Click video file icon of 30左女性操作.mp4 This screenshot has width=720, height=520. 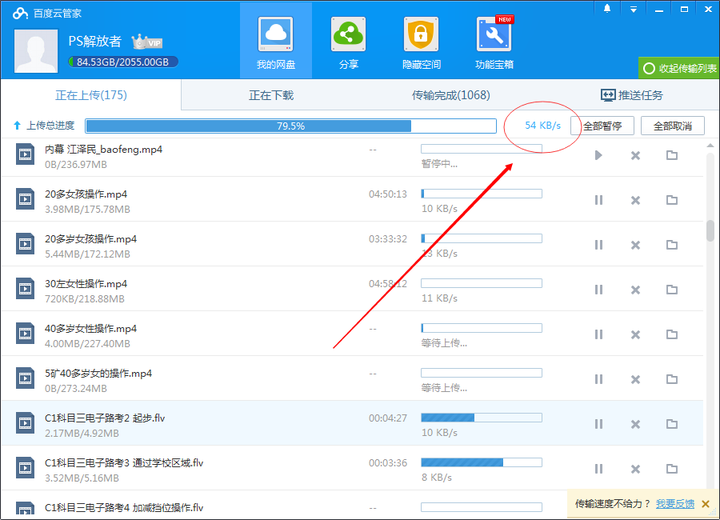click(x=25, y=288)
